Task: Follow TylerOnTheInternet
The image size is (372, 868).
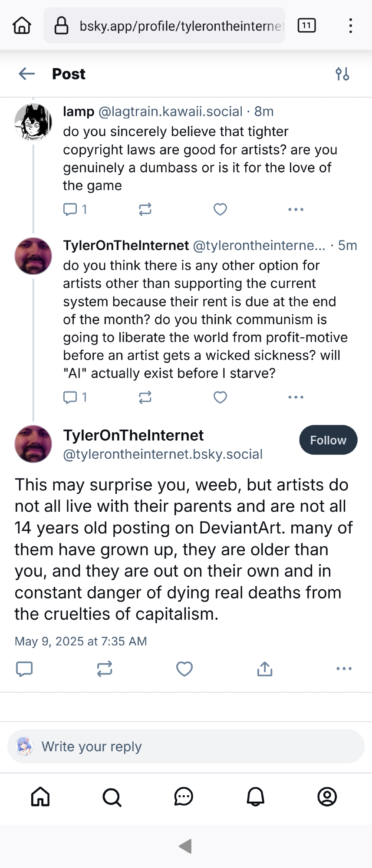Action: click(x=328, y=440)
